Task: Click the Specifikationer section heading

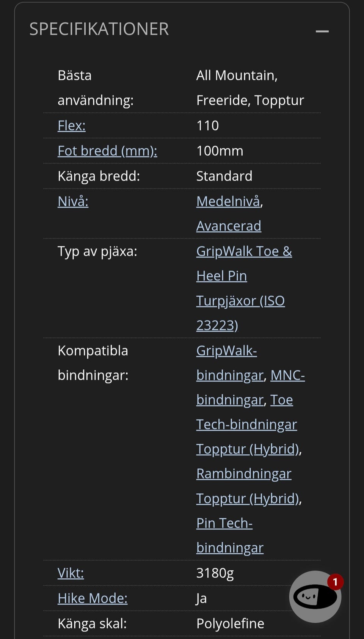Action: (x=99, y=29)
